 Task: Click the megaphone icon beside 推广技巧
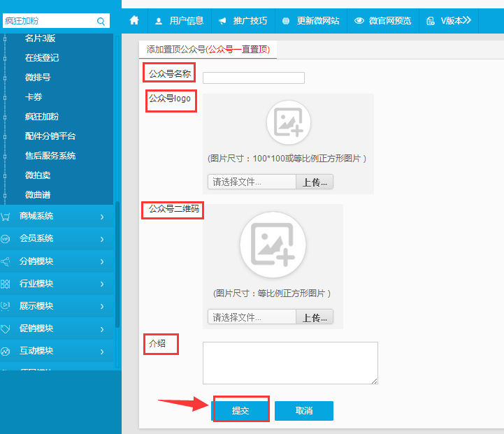pyautogui.click(x=222, y=21)
